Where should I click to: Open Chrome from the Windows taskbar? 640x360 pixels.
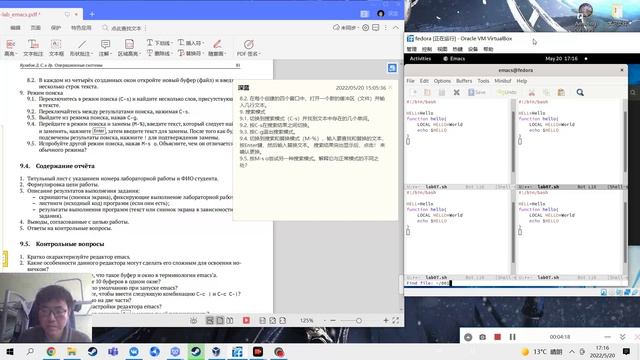pos(51,351)
